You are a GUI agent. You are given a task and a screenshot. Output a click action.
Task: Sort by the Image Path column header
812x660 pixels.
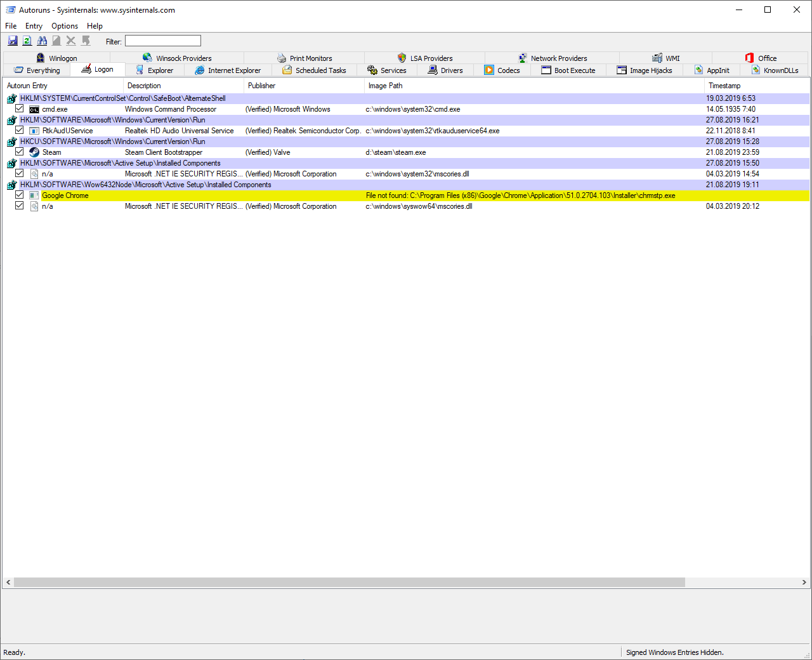[535, 86]
